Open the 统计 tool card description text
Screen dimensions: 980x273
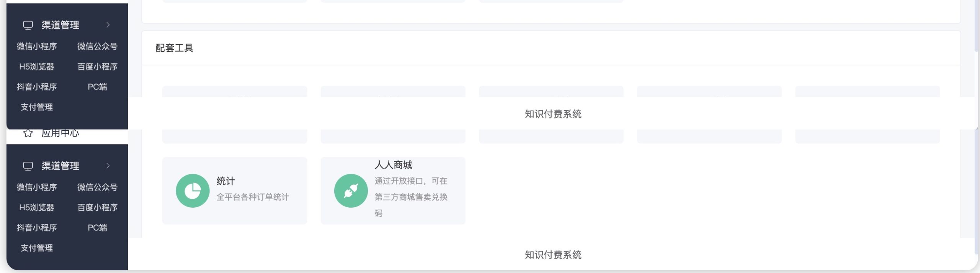click(x=253, y=197)
